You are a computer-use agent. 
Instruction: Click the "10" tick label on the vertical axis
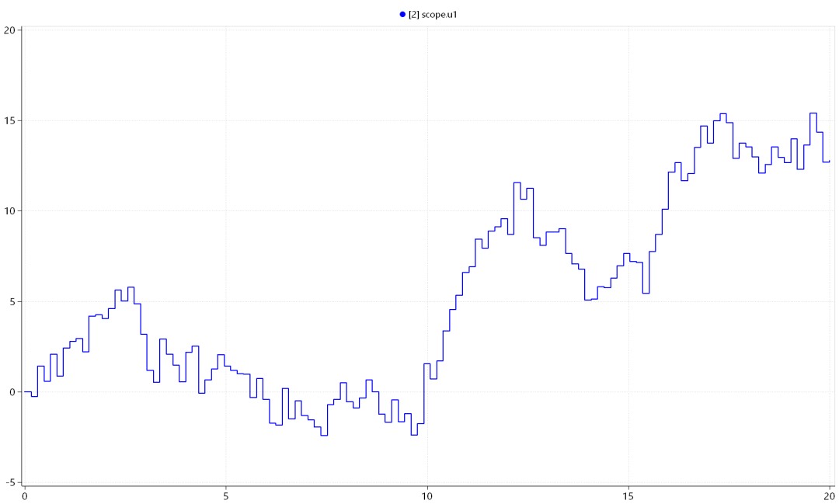click(9, 211)
